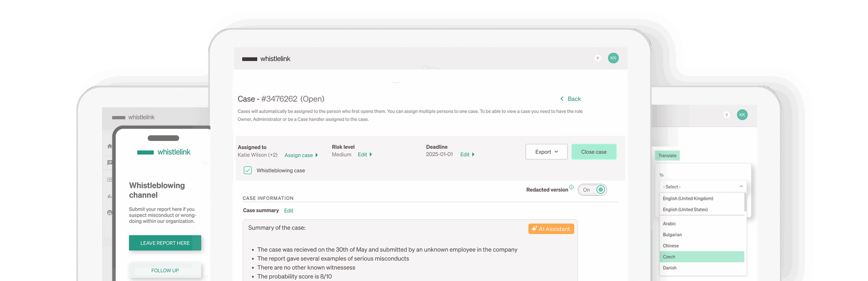Click the Redacted version info icon

point(571,187)
